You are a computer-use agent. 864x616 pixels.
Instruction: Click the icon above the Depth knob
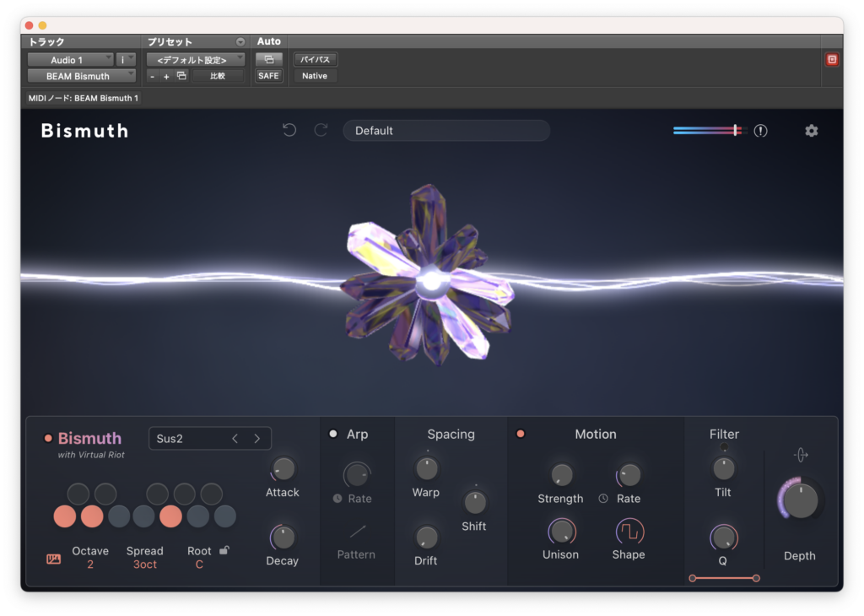point(801,455)
